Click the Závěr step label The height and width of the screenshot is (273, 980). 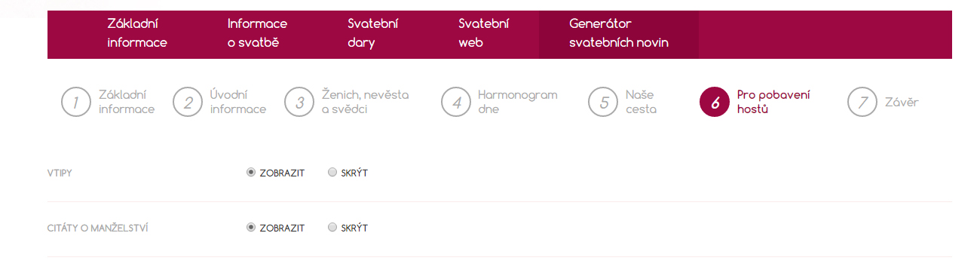[902, 102]
